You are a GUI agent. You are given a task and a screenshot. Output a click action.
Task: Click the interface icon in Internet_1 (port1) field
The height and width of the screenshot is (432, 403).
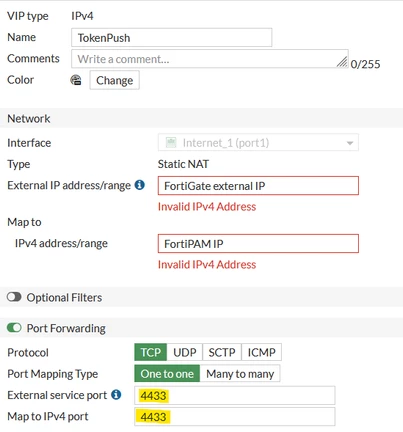click(x=171, y=143)
